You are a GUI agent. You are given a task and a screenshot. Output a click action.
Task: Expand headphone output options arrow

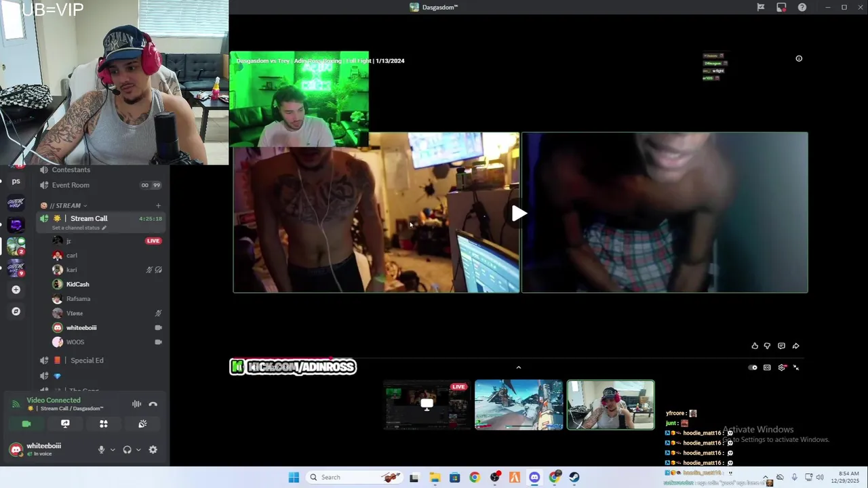pyautogui.click(x=138, y=449)
